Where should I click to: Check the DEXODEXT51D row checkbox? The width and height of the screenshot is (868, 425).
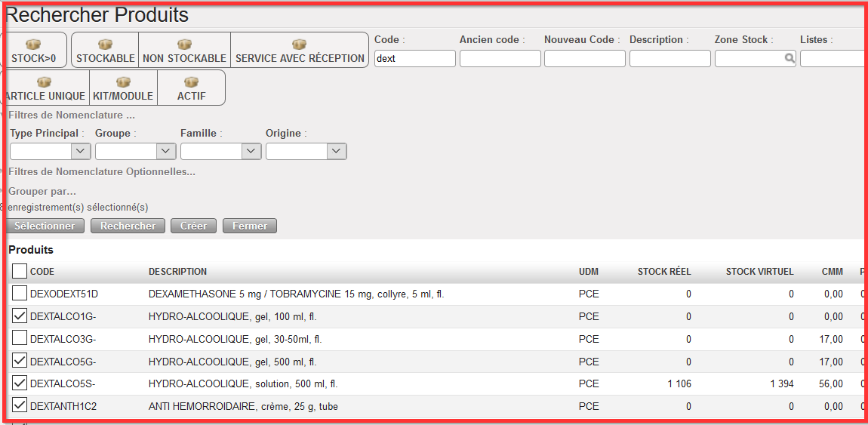20,294
